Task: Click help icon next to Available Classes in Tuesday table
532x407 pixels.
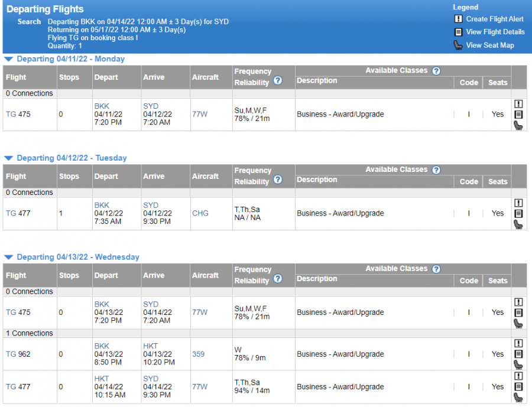Action: click(436, 170)
